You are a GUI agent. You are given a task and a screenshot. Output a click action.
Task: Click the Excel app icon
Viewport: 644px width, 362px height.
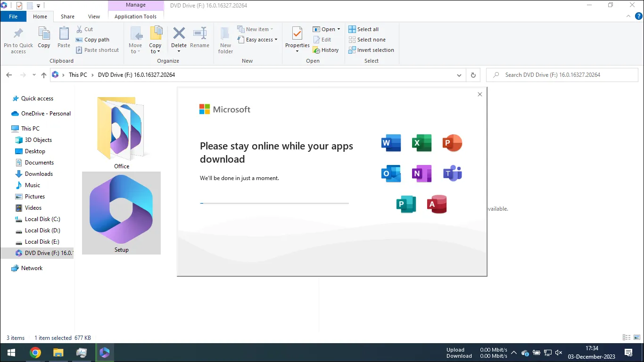421,143
